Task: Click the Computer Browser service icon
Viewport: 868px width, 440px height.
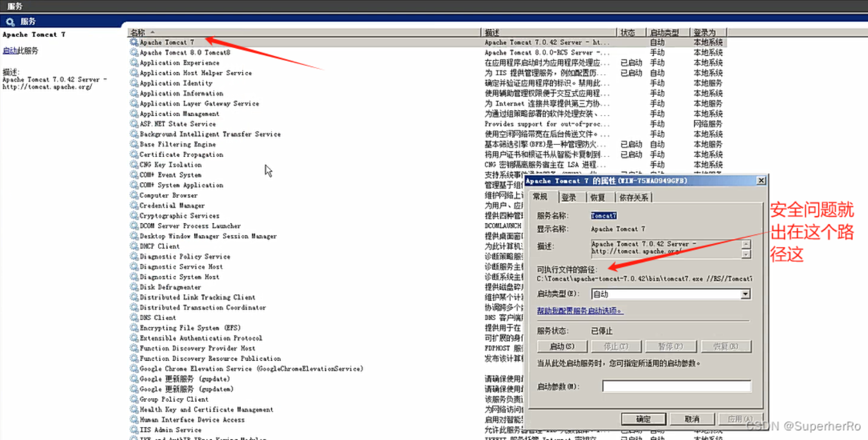Action: [134, 196]
